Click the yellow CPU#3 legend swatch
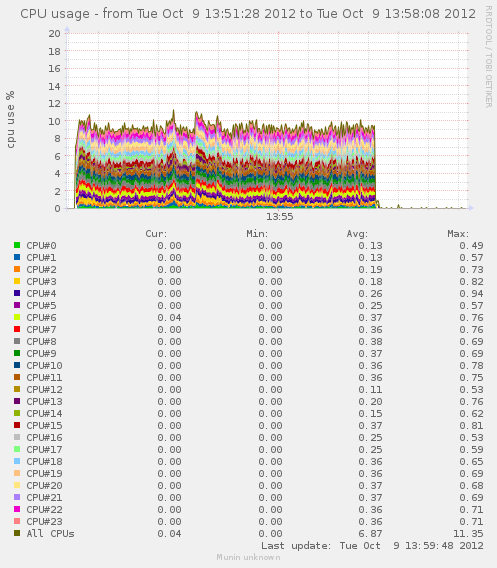497x568 pixels. tap(17, 281)
